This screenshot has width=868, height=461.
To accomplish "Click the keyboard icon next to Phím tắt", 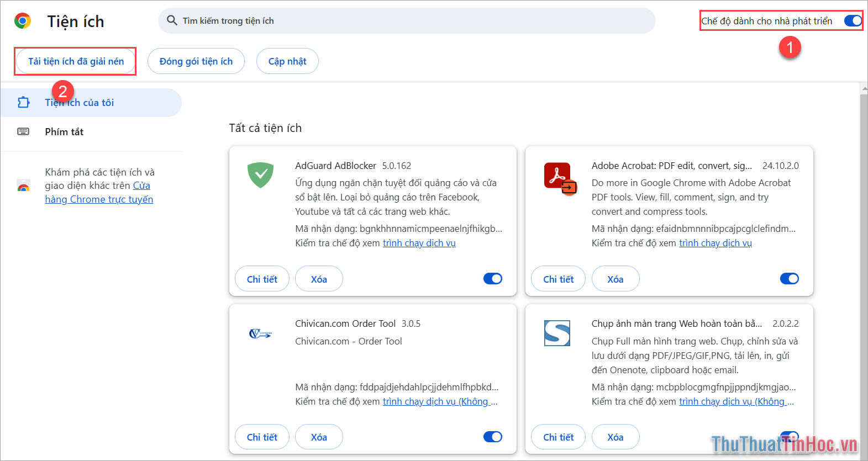I will 23,131.
